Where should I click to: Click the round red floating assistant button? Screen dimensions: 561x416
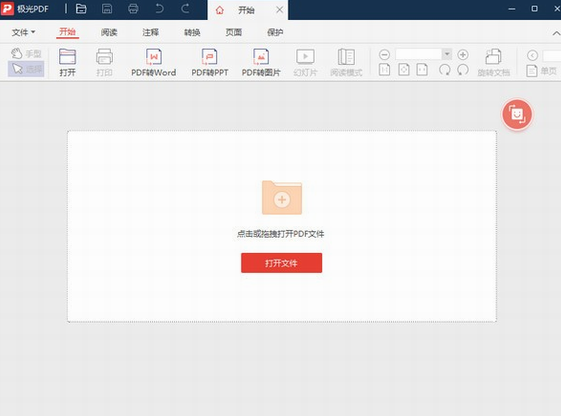tap(517, 114)
